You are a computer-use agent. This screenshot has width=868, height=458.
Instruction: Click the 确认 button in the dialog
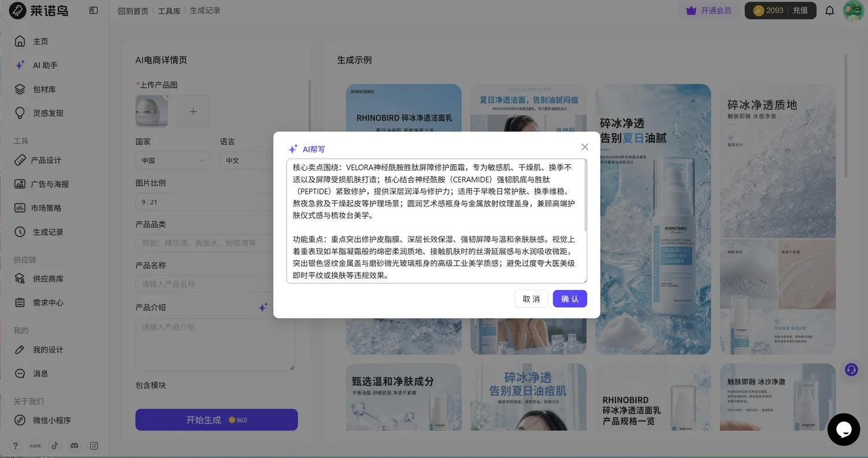[570, 299]
